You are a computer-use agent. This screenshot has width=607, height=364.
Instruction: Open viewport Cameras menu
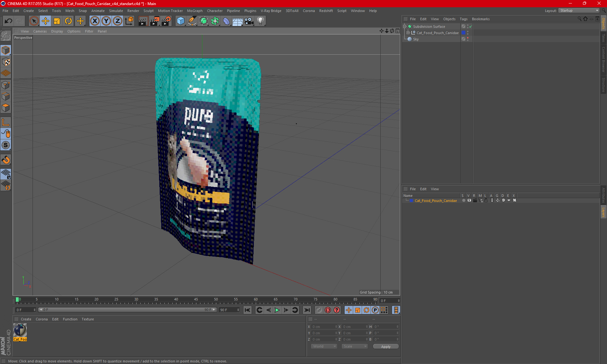40,31
